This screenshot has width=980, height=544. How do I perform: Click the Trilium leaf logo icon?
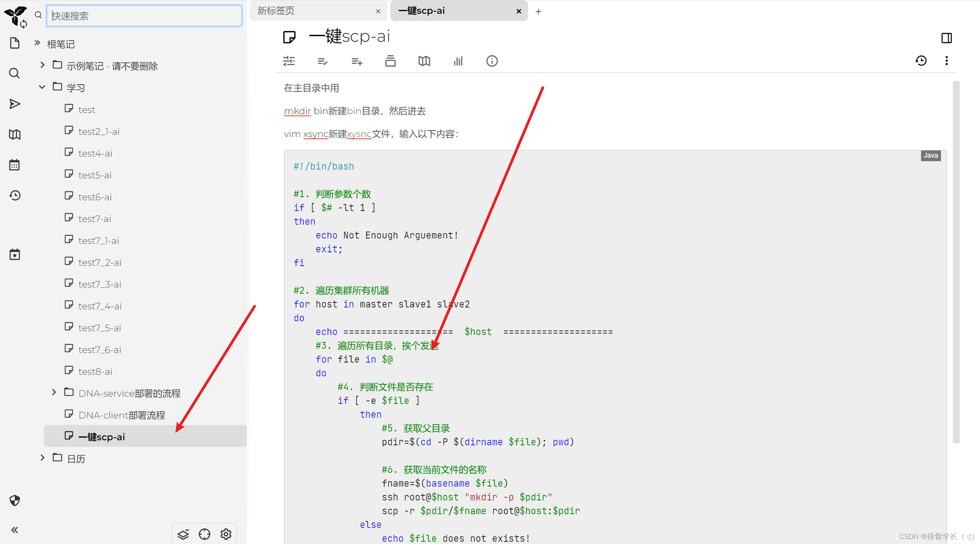(x=15, y=16)
